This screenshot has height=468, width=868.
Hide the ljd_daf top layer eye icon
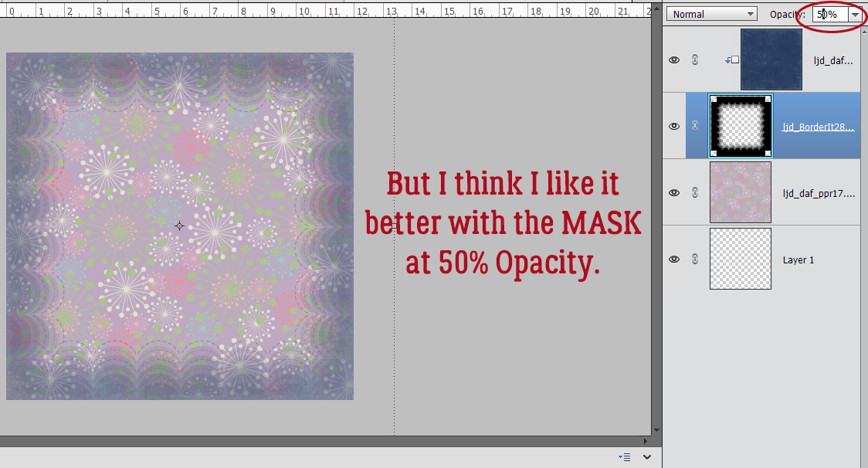coord(673,59)
